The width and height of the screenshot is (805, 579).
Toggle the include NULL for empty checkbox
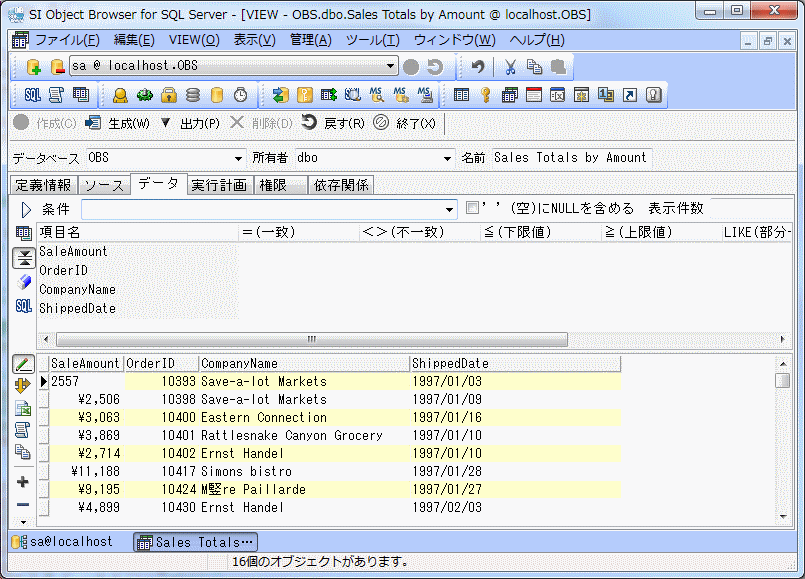[473, 209]
